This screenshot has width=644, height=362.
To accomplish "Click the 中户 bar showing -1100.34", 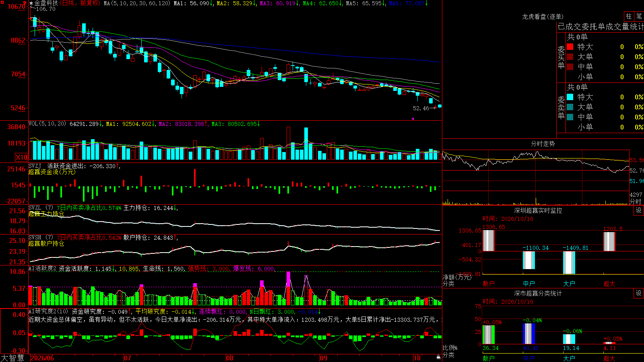I will pyautogui.click(x=529, y=260).
